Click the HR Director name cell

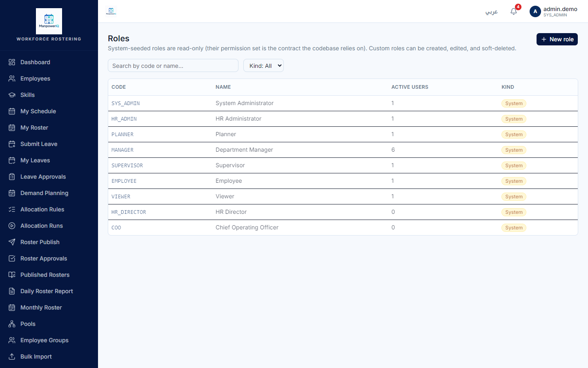point(231,212)
